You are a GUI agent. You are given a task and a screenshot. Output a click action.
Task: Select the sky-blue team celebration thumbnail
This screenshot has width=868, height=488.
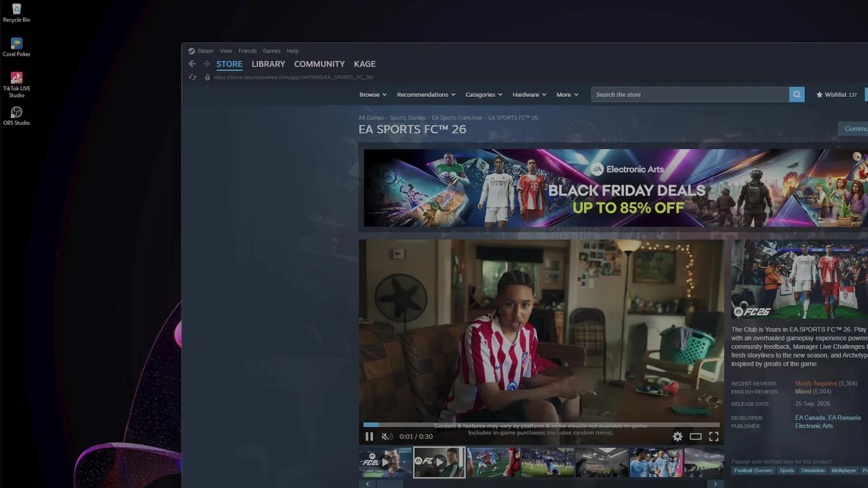point(656,462)
